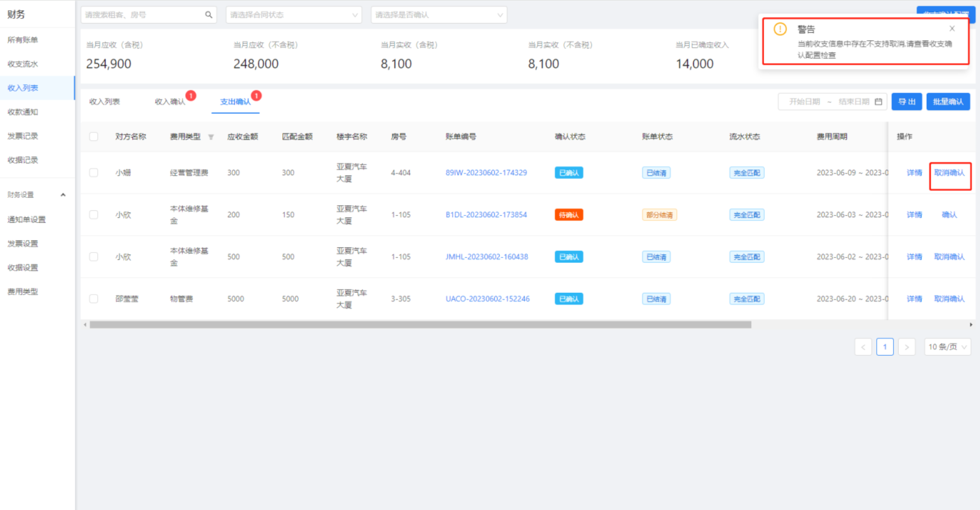The width and height of the screenshot is (980, 510).
Task: Click 已结清 tag in 邵莹莹 row
Action: pyautogui.click(x=656, y=299)
